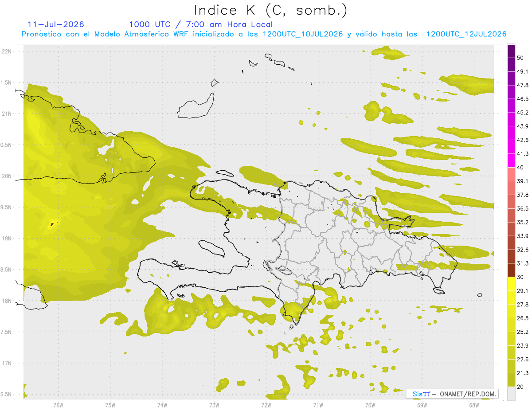Click the "68W" longitude label
The height and width of the screenshot is (411, 532).
point(474,405)
